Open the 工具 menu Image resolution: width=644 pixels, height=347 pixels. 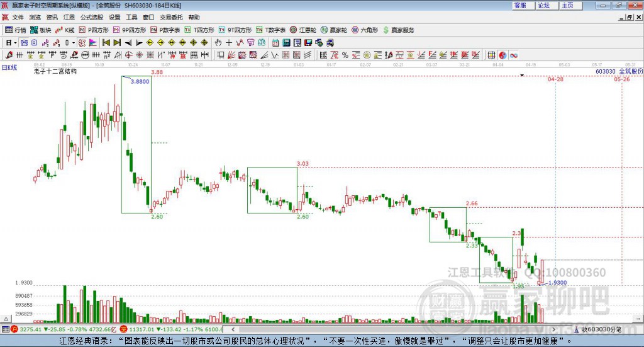tap(131, 17)
